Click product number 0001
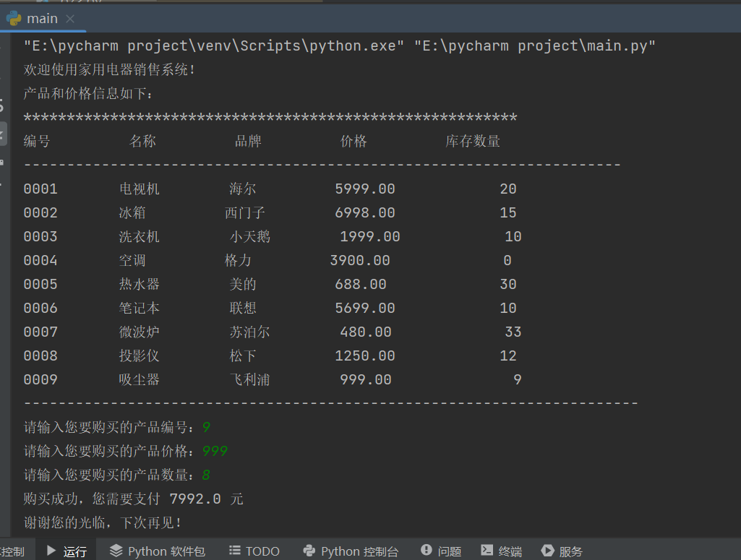The width and height of the screenshot is (741, 560). (40, 189)
